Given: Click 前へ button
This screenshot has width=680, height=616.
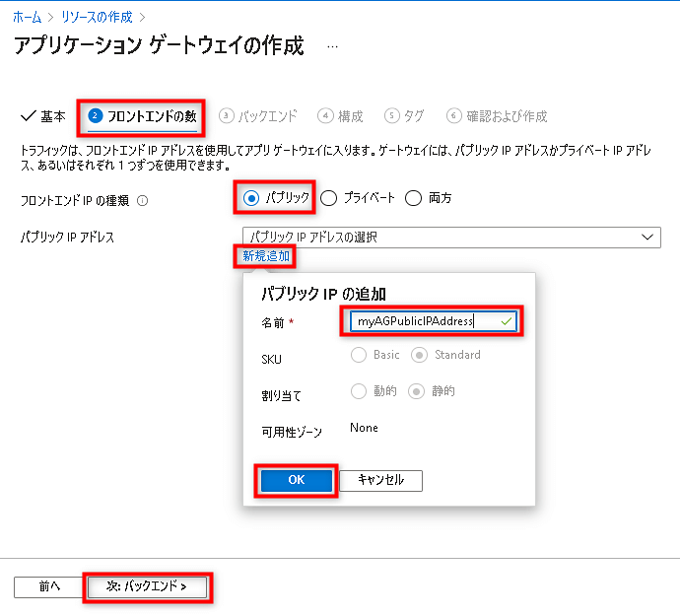Looking at the screenshot, I should tap(49, 587).
